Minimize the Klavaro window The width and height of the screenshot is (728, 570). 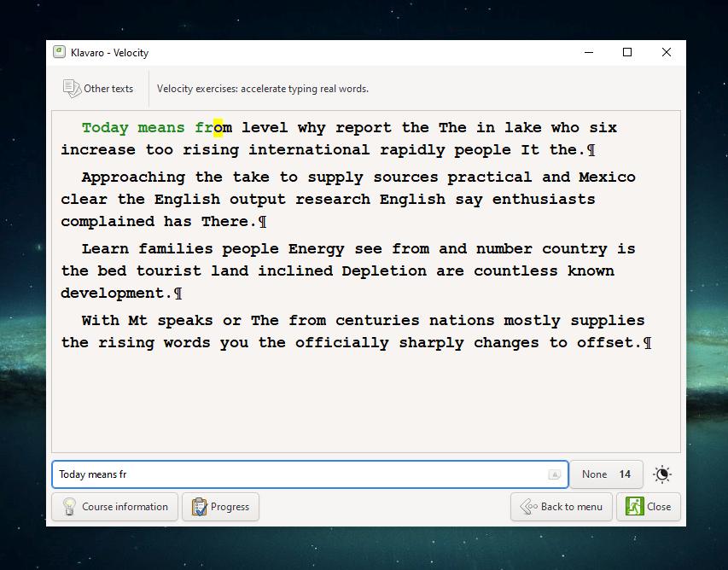[589, 52]
